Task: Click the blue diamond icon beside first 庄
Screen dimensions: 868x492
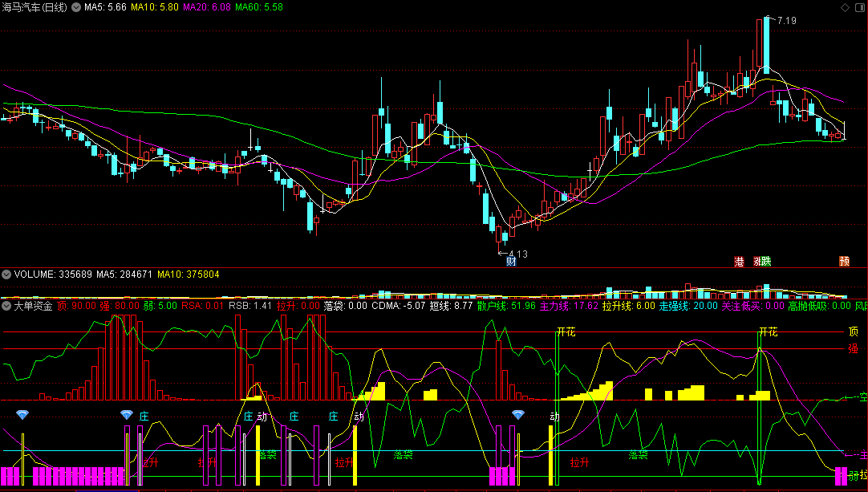Action: (x=127, y=414)
